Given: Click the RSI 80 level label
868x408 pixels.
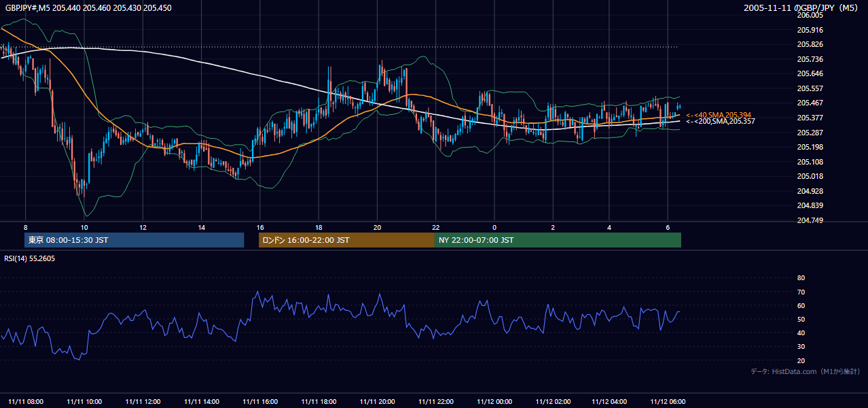Looking at the screenshot, I should point(801,278).
